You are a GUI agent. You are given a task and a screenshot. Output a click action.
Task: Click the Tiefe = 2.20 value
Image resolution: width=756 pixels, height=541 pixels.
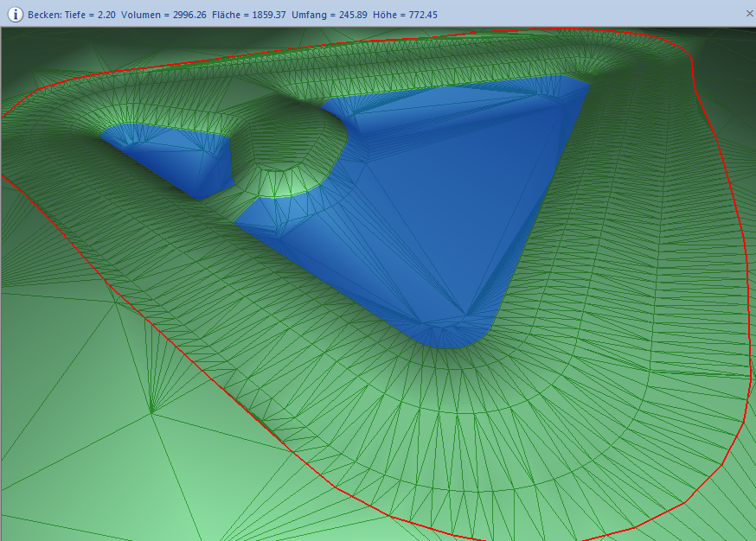pyautogui.click(x=90, y=15)
